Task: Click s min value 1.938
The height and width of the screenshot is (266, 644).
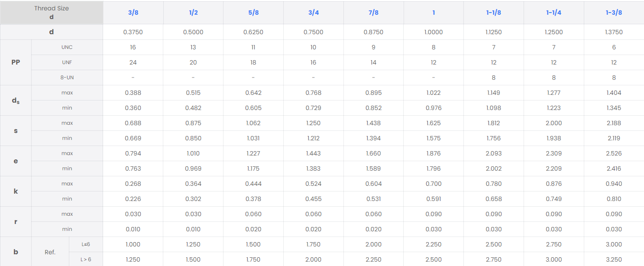Action: coord(554,138)
